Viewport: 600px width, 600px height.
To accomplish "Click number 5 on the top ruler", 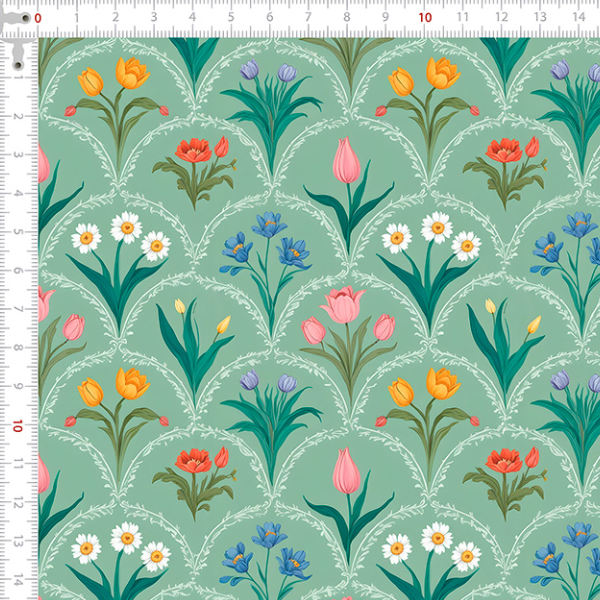I will (231, 18).
